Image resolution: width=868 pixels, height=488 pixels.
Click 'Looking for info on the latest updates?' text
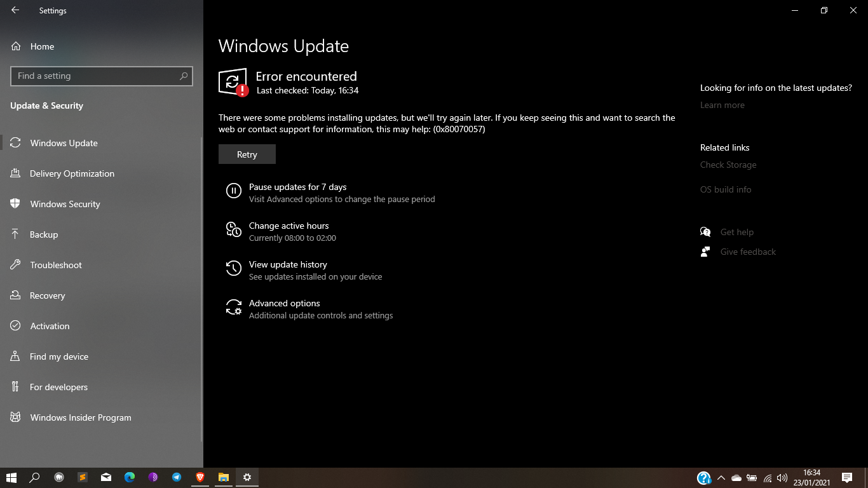pyautogui.click(x=776, y=88)
